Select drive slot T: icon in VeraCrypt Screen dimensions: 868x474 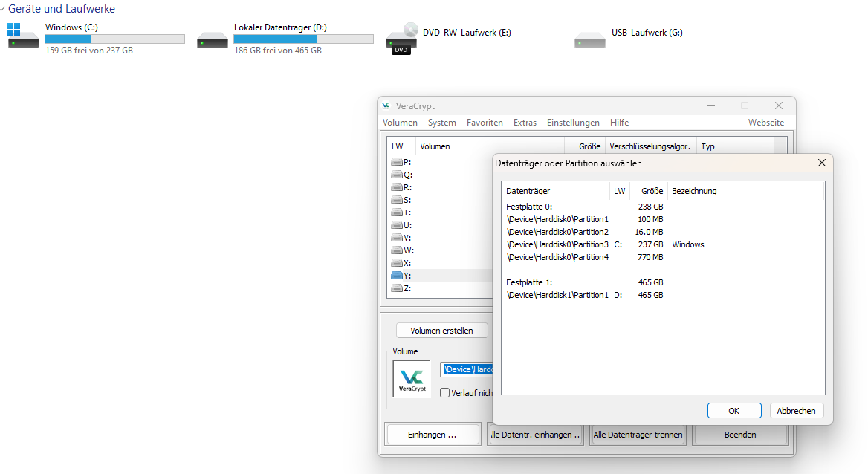[396, 212]
